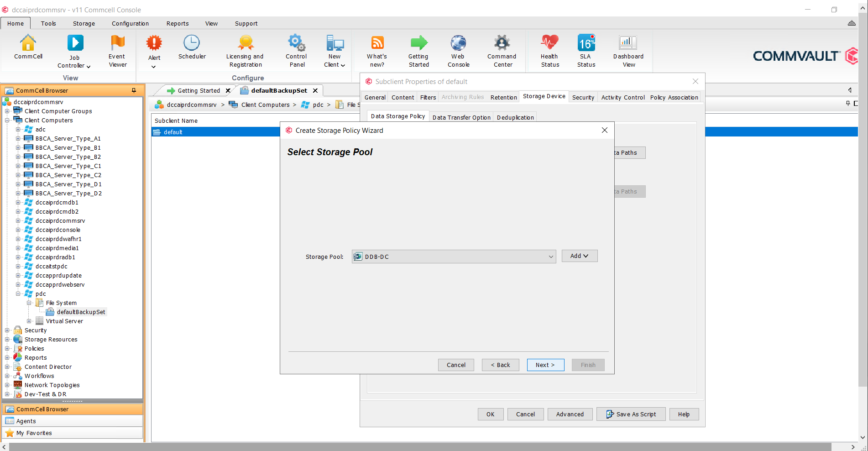Open the Storage Pool combo box
This screenshot has width=868, height=451.
(x=454, y=257)
